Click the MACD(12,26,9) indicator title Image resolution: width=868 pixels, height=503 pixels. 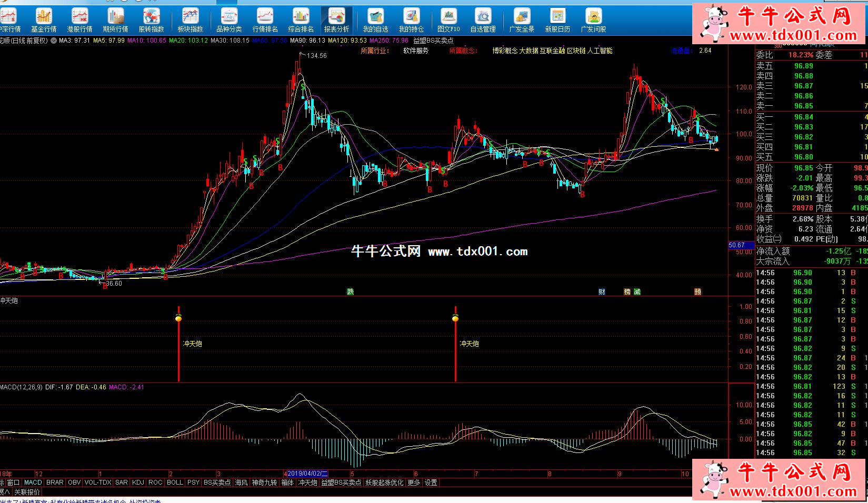[21, 387]
